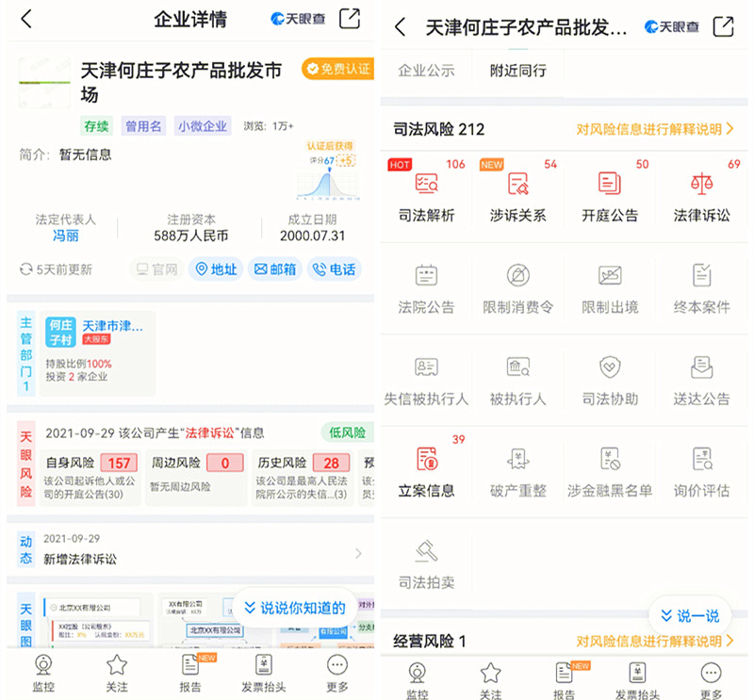754x700 pixels.
Task: Open the 法律诉讼 scales icon
Action: click(x=701, y=184)
